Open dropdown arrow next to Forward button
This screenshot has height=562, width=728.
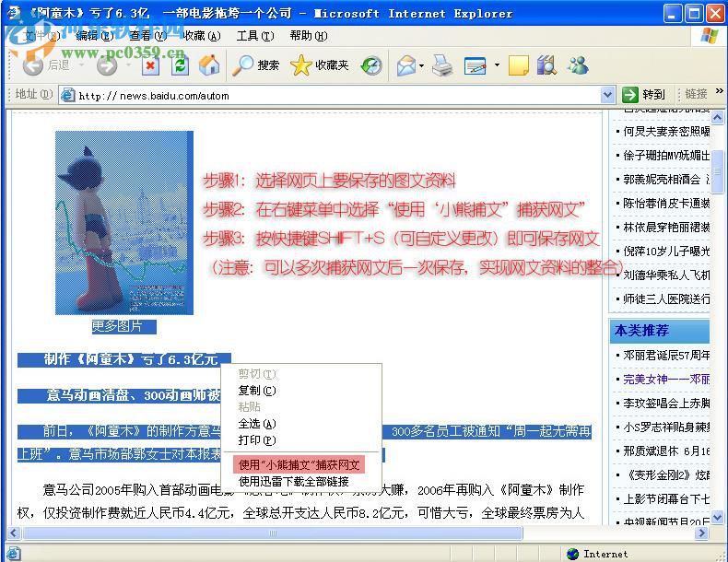click(128, 65)
